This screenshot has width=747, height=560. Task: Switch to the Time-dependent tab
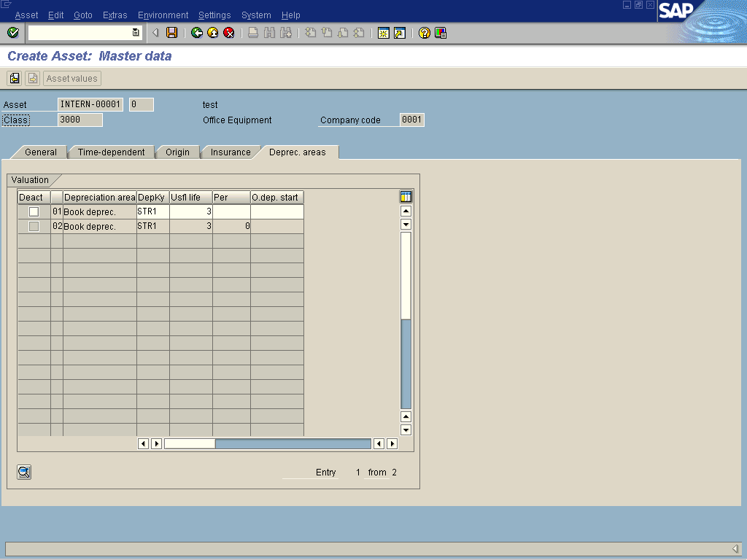click(111, 152)
